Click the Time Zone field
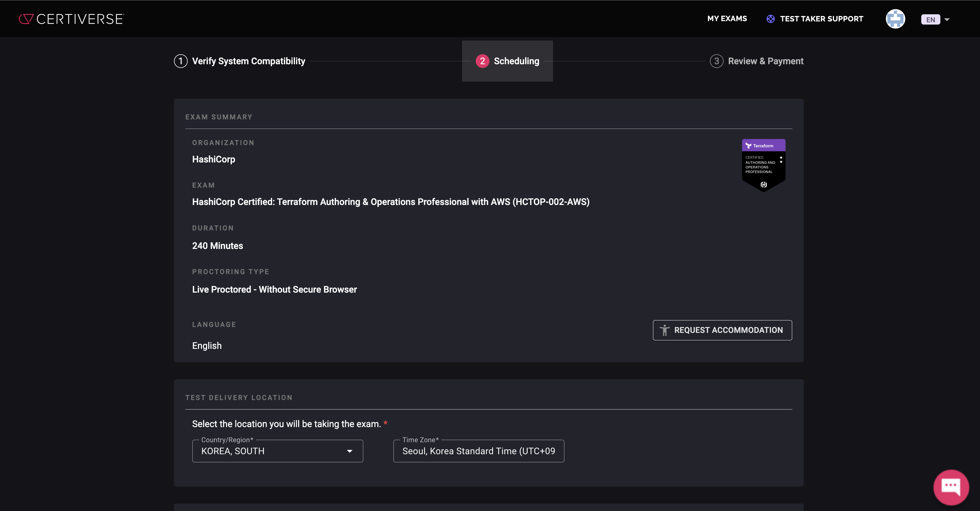 pyautogui.click(x=478, y=451)
